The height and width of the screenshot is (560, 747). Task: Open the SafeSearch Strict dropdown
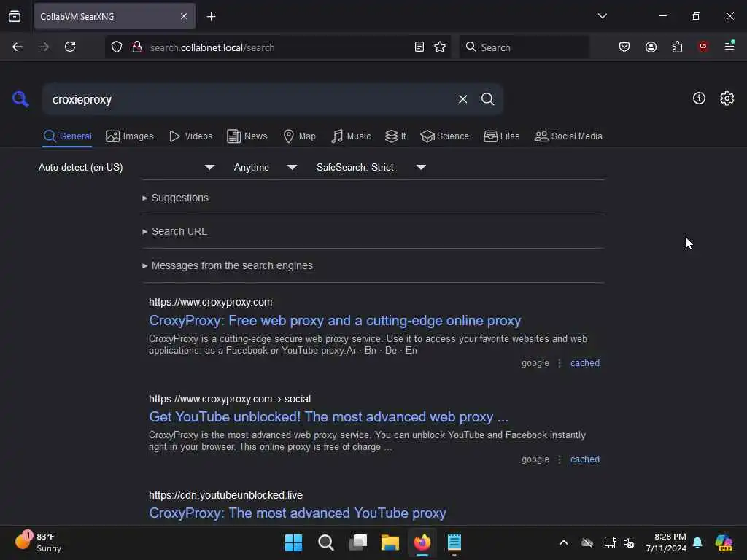(x=371, y=167)
